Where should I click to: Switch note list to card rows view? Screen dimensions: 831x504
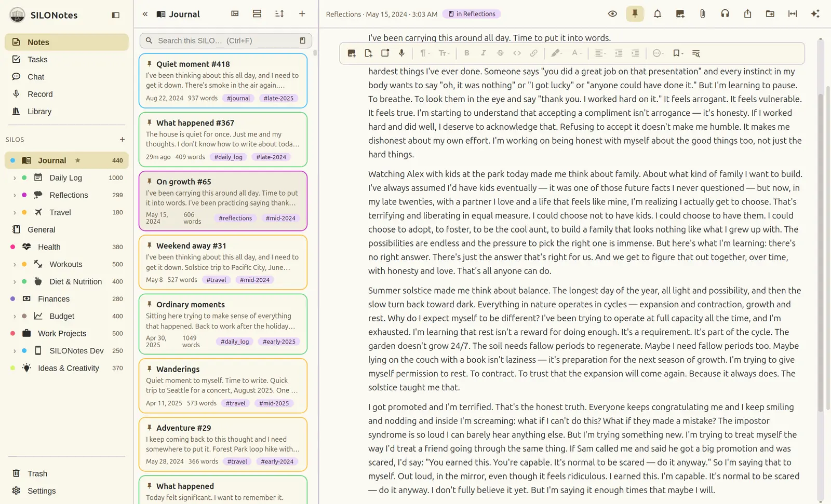(257, 14)
